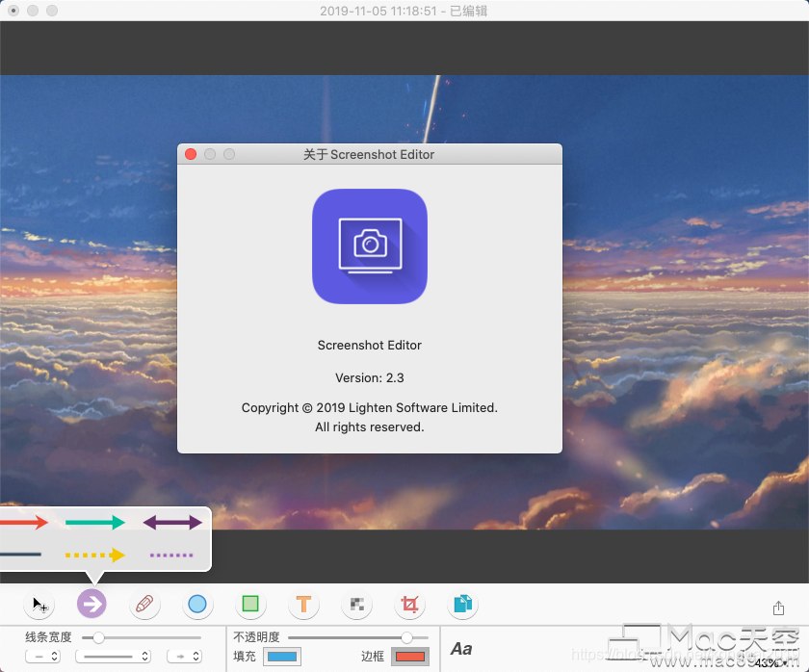The height and width of the screenshot is (672, 809).
Task: Choose the dark plain line style
Action: 20,555
